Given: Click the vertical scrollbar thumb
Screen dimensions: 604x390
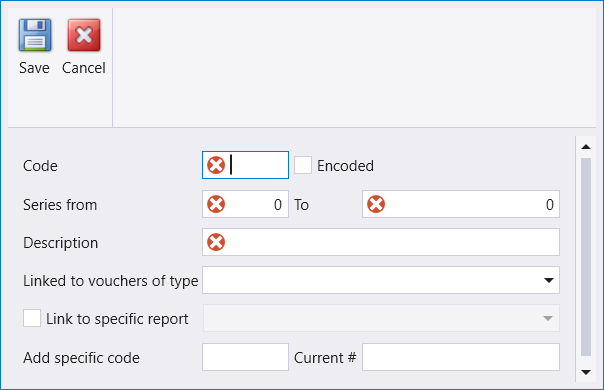Looking at the screenshot, I should pos(586,257).
